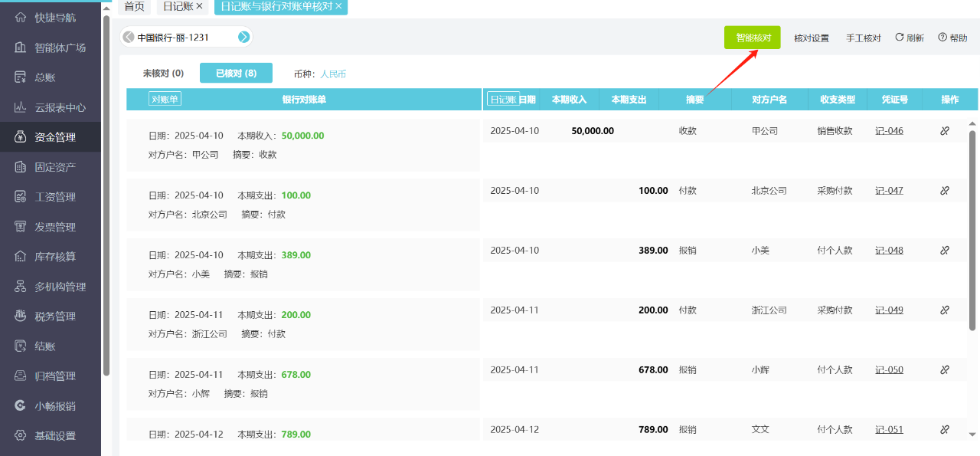Click the 刷新 refresh icon
This screenshot has height=456, width=980.
click(909, 36)
